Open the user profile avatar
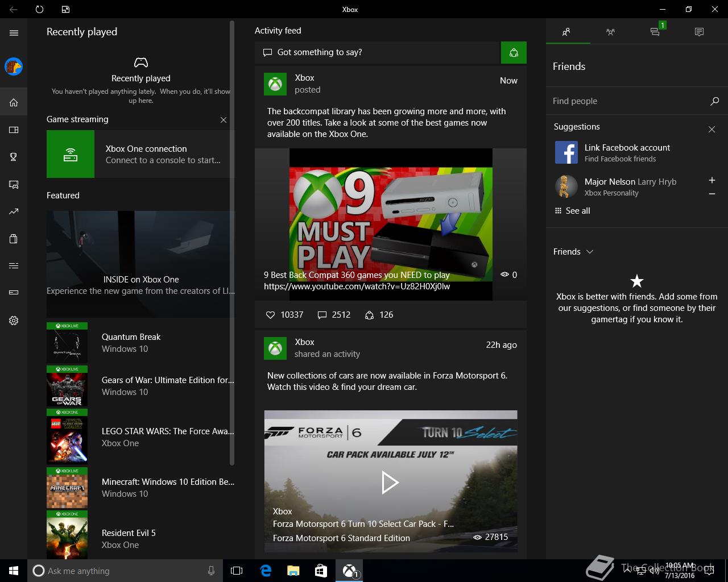This screenshot has width=728, height=582. (x=14, y=66)
